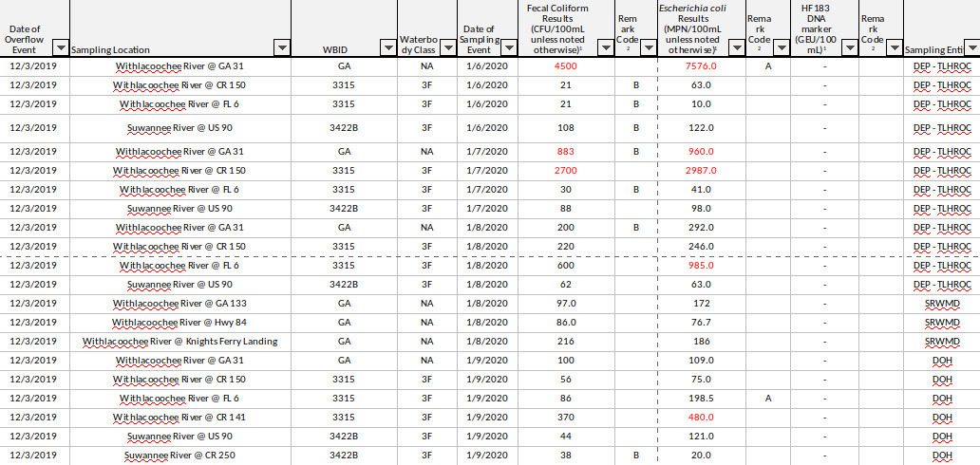Select the Fecal Coliform value 88

(x=566, y=208)
